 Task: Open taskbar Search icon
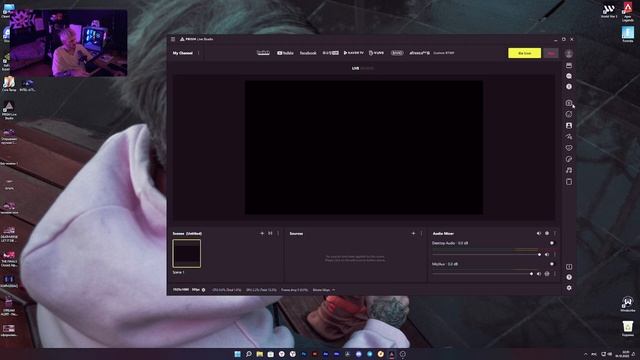click(x=249, y=354)
